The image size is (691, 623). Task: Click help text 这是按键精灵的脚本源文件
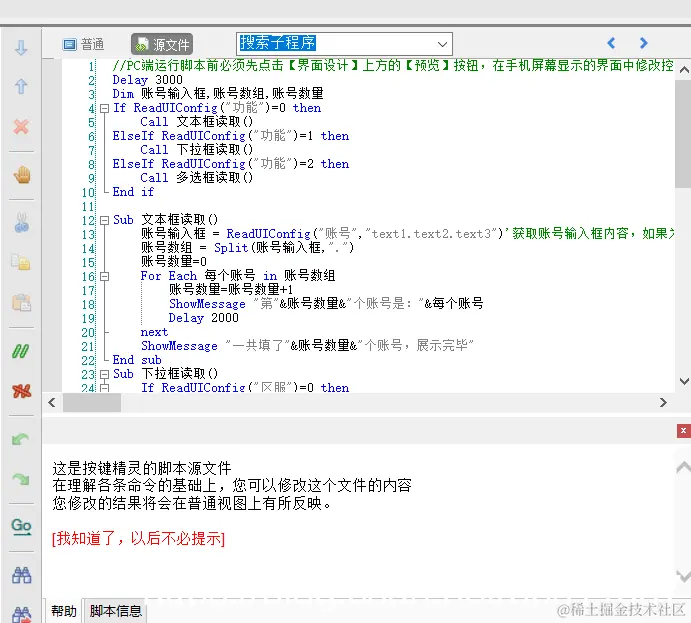[x=142, y=468]
